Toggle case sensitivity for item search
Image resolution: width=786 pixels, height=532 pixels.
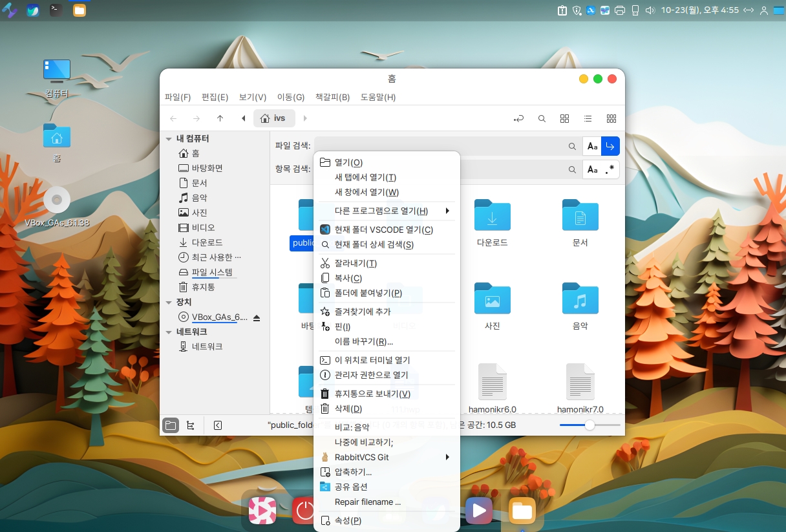click(592, 169)
